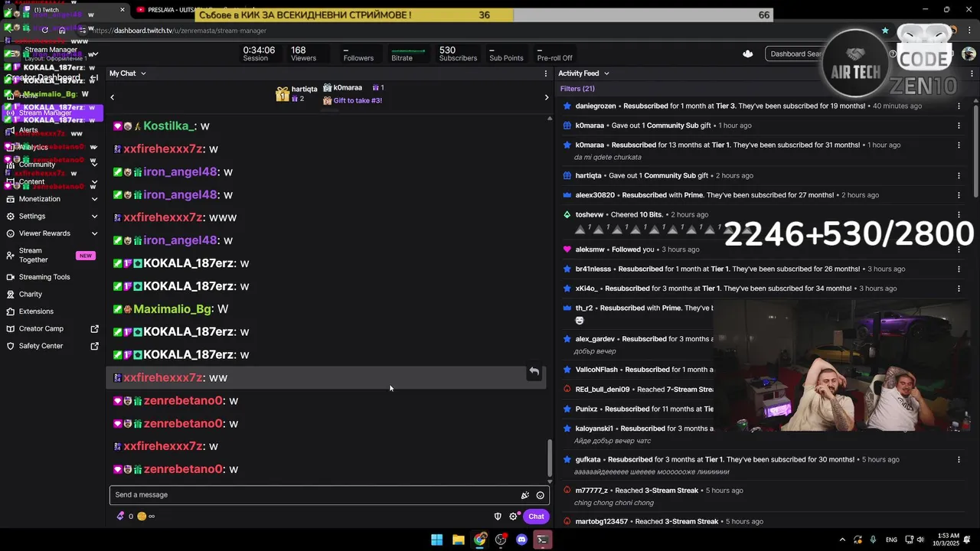Screen dimensions: 980x551
Task: Bookmark this page with star icon
Action: pos(885,31)
